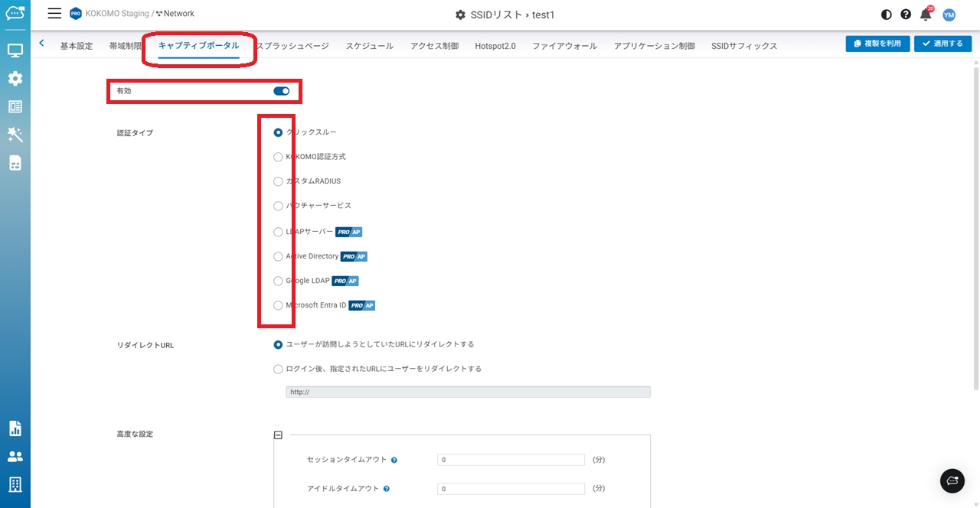Toggle dark mode contrast icon

[887, 15]
